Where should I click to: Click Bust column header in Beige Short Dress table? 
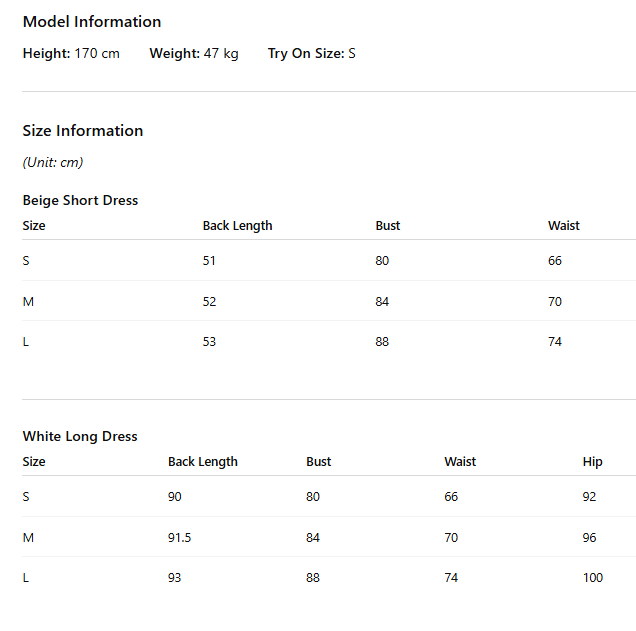387,226
